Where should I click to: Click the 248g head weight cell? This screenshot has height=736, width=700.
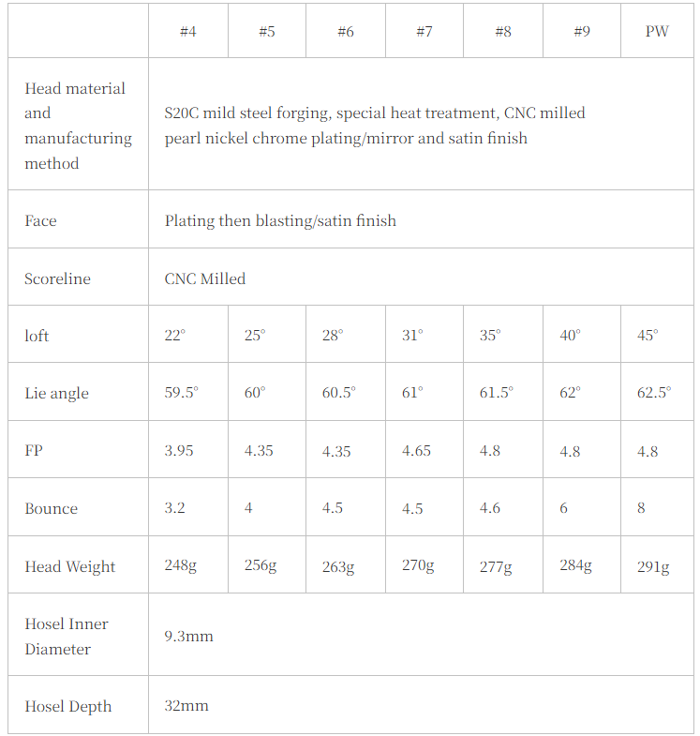coord(181,566)
